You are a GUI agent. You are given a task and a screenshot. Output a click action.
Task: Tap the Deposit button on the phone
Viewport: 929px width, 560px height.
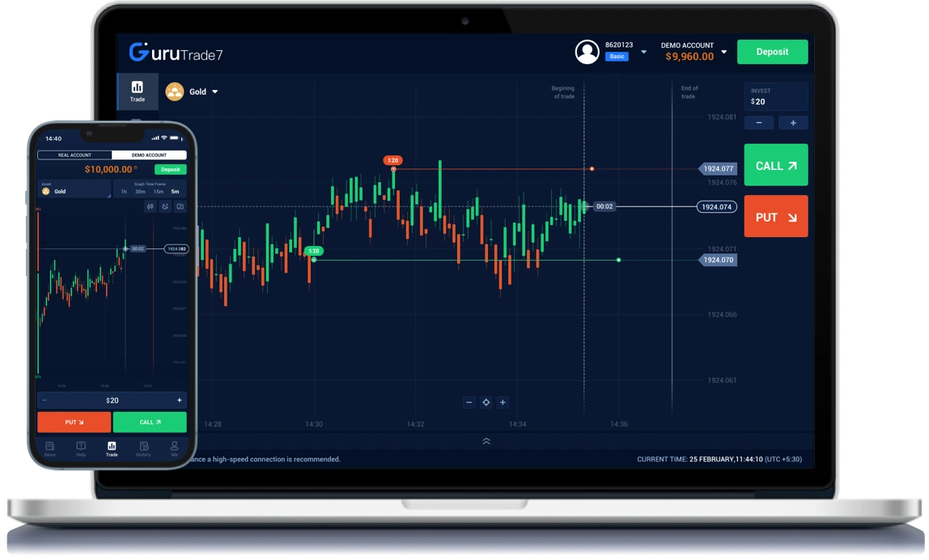pos(170,169)
